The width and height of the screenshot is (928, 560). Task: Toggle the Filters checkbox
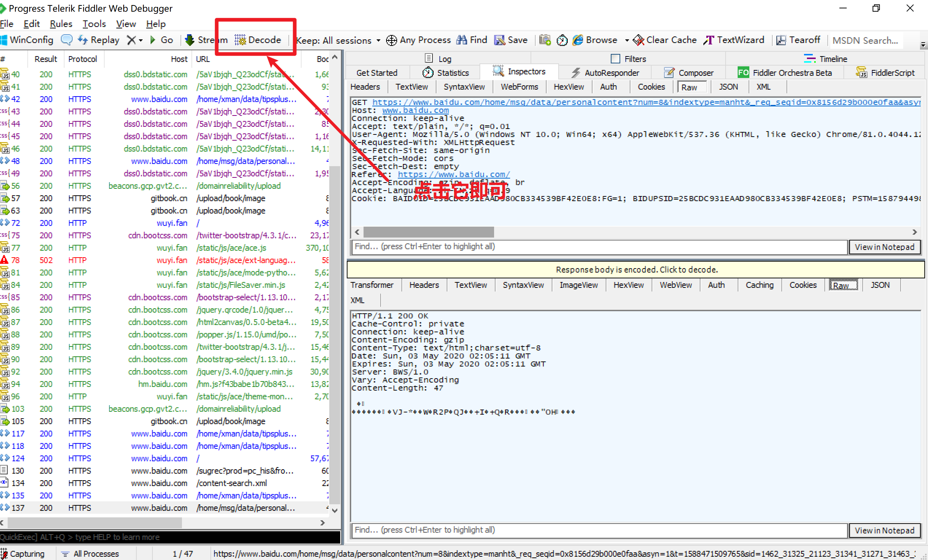[x=616, y=59]
